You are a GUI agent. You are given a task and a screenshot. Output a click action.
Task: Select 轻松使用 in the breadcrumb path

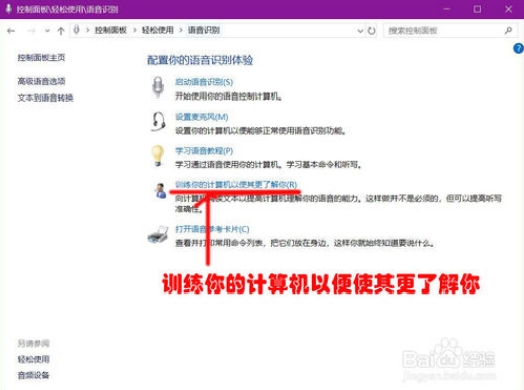(158, 30)
